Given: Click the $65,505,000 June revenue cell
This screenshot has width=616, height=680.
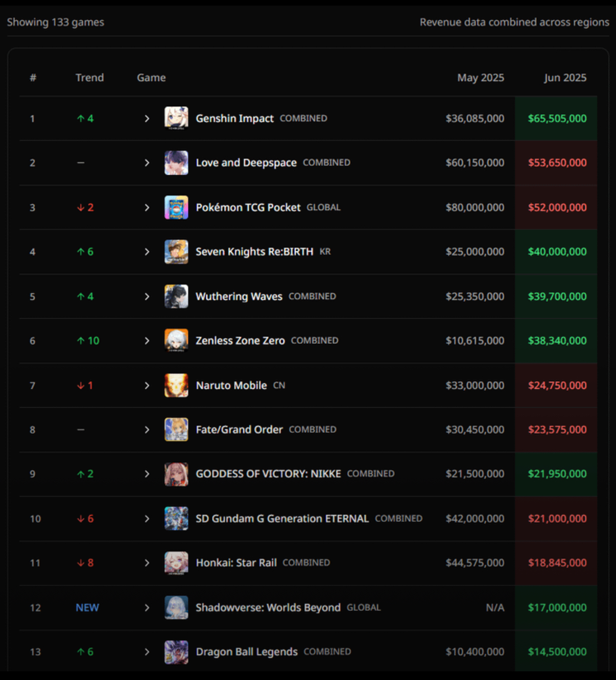Looking at the screenshot, I should click(x=557, y=119).
